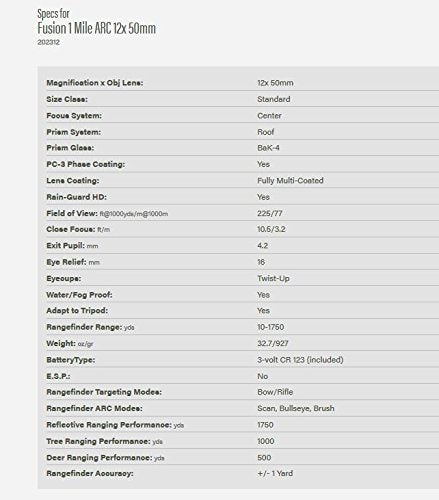Click the 'Twist-Up' eyecups value
The image size is (439, 500).
pyautogui.click(x=273, y=278)
